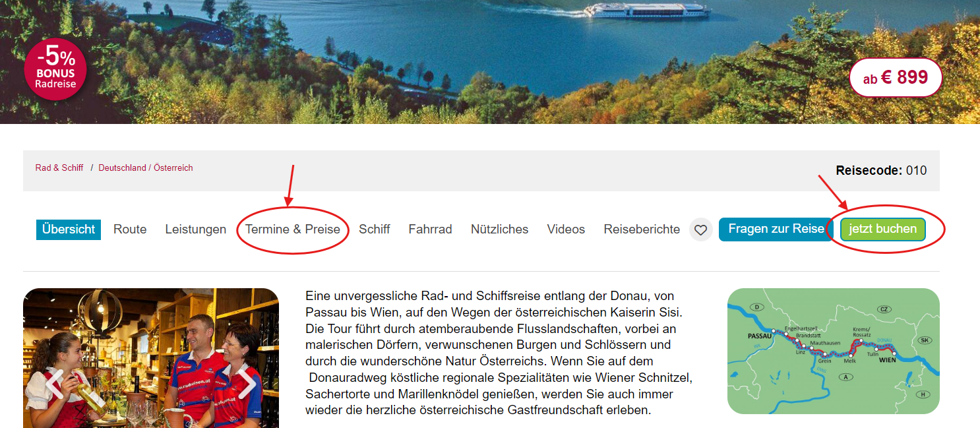Click the ab € 899 price badge

896,78
